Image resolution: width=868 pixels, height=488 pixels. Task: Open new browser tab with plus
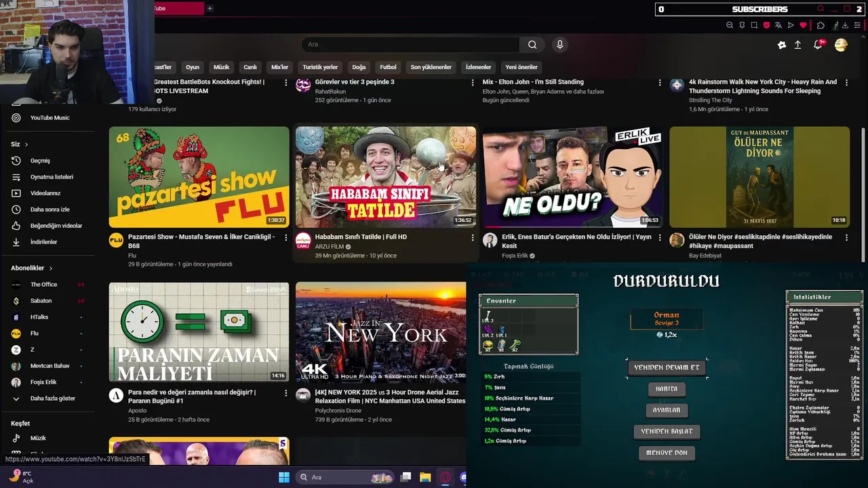210,8
